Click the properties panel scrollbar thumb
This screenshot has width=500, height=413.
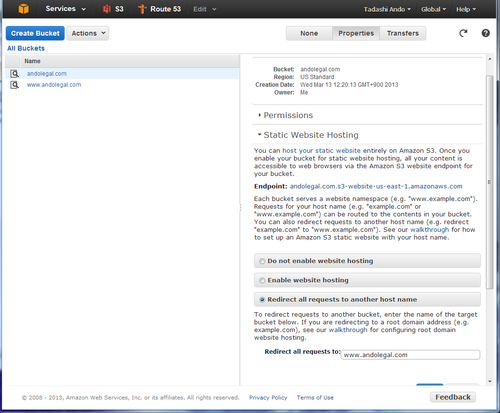click(489, 182)
